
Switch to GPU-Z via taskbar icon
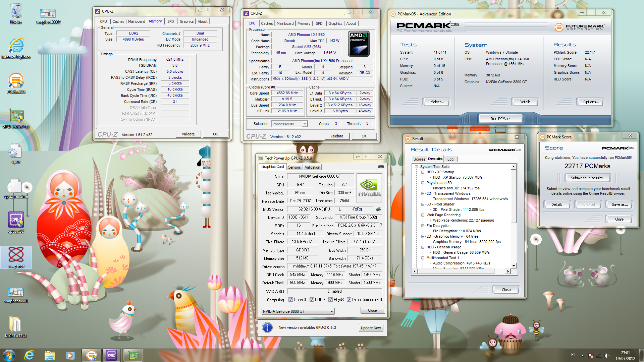[x=133, y=355]
